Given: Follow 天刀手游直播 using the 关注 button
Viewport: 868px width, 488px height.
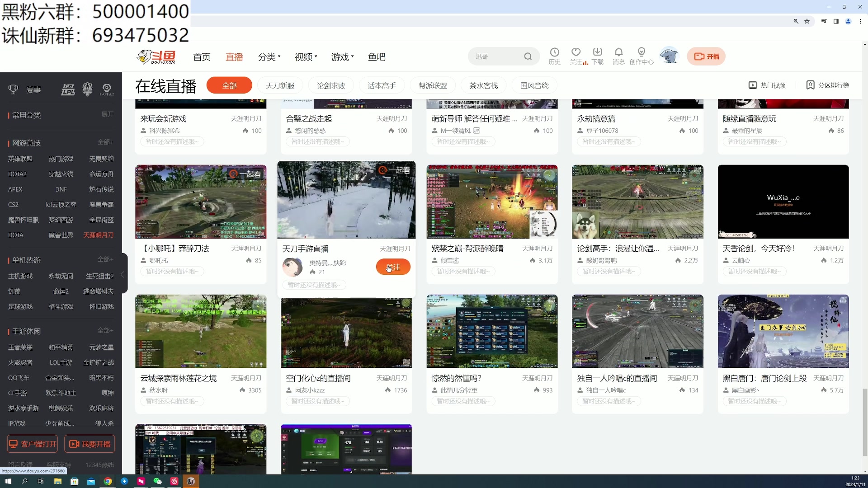Looking at the screenshot, I should click(x=392, y=267).
